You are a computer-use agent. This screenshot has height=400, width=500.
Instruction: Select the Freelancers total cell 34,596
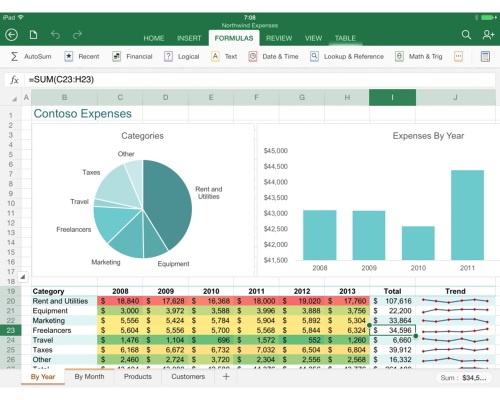click(393, 330)
